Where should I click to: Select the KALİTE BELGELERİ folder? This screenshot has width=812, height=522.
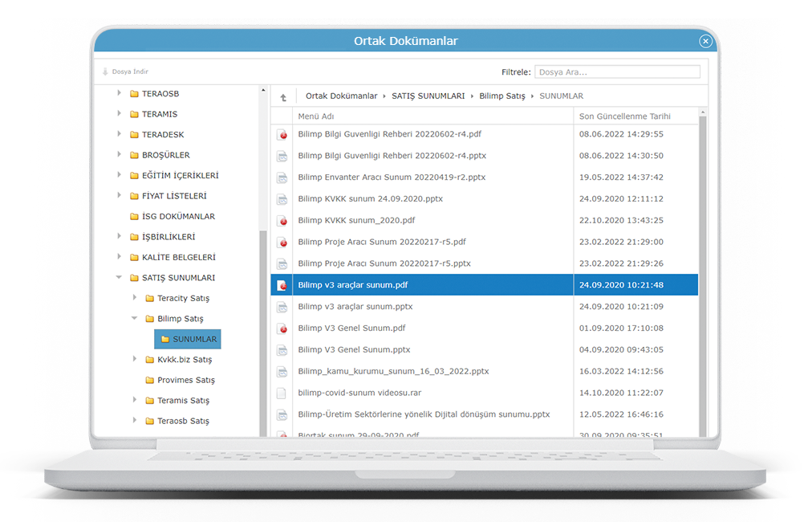179,258
